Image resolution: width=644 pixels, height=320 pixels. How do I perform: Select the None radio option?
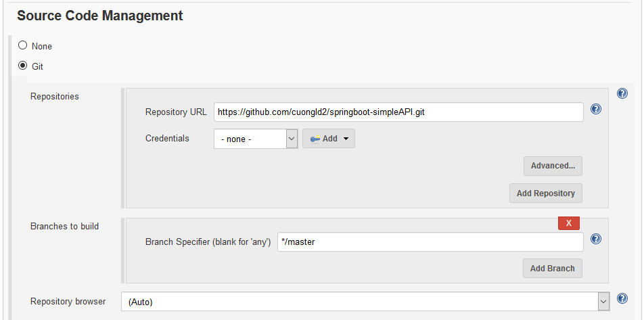click(23, 46)
